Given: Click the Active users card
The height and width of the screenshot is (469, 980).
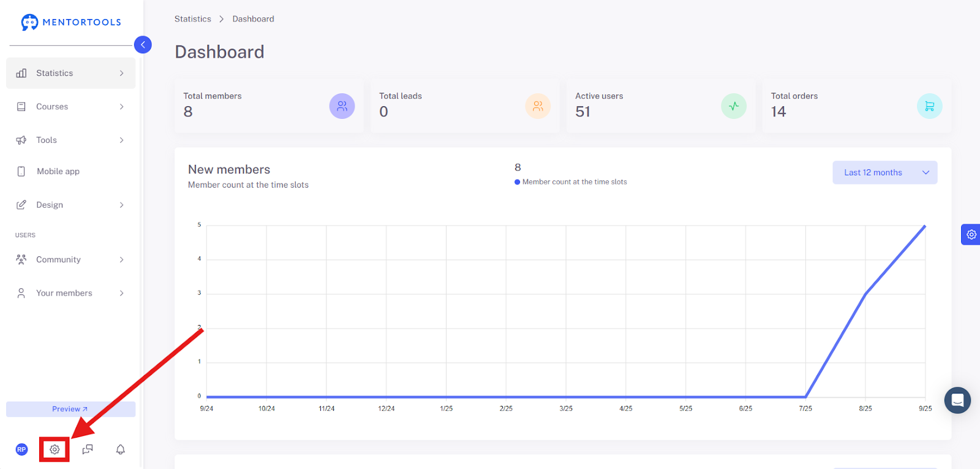Looking at the screenshot, I should pyautogui.click(x=661, y=106).
